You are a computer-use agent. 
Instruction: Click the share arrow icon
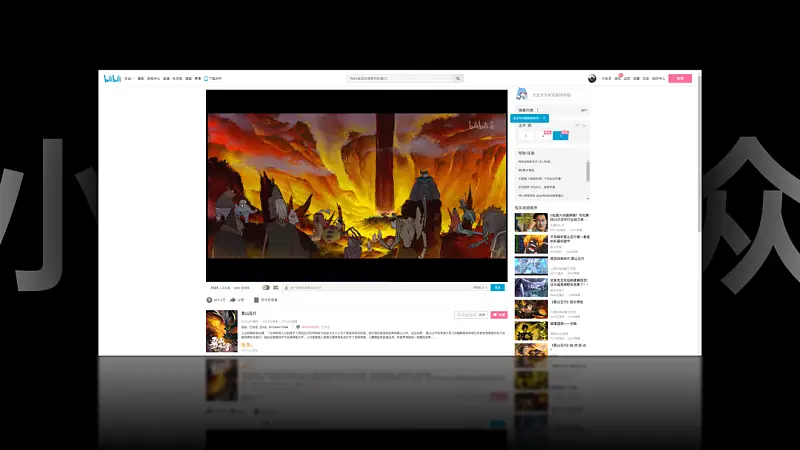(x=233, y=300)
